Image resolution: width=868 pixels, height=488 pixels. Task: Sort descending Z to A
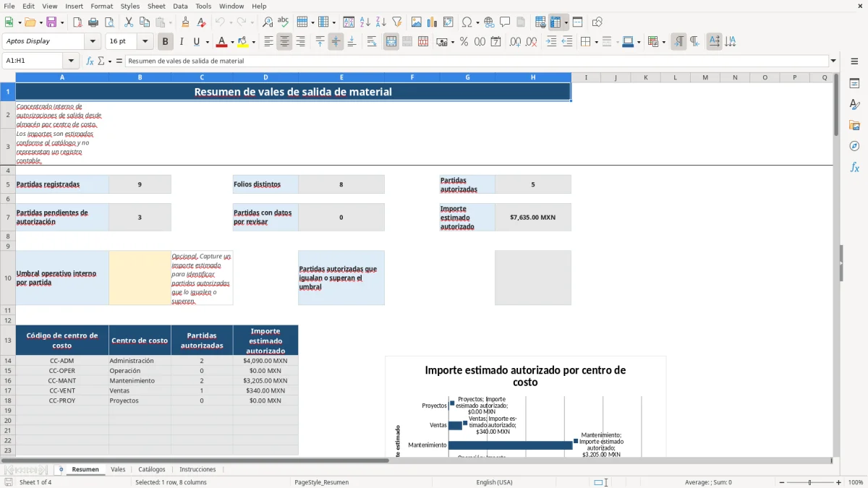pos(380,22)
